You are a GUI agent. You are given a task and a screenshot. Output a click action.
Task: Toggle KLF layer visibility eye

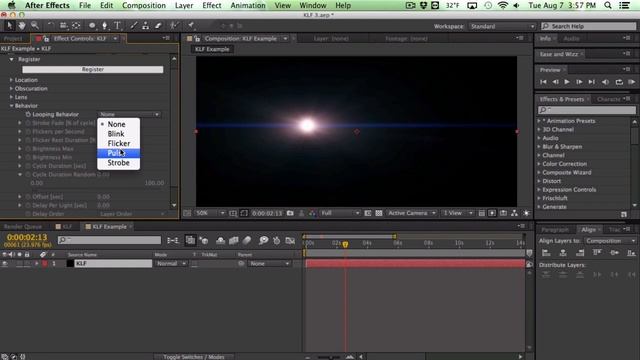tap(4, 264)
